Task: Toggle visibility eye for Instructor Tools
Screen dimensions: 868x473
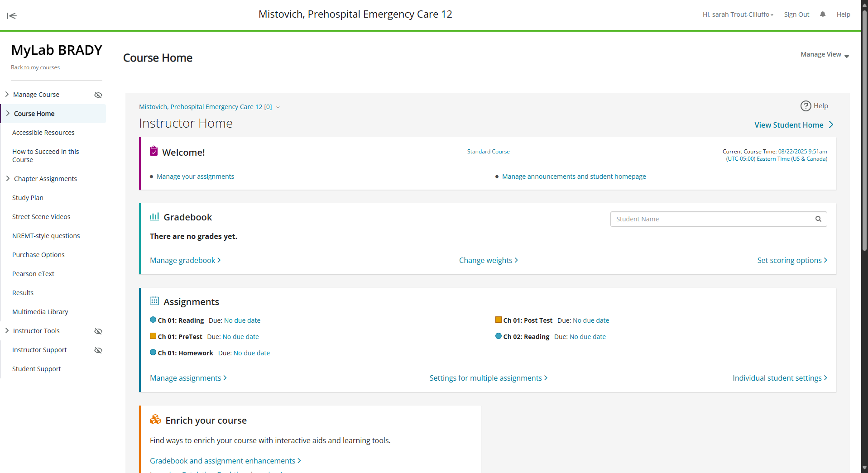Action: [x=98, y=331]
